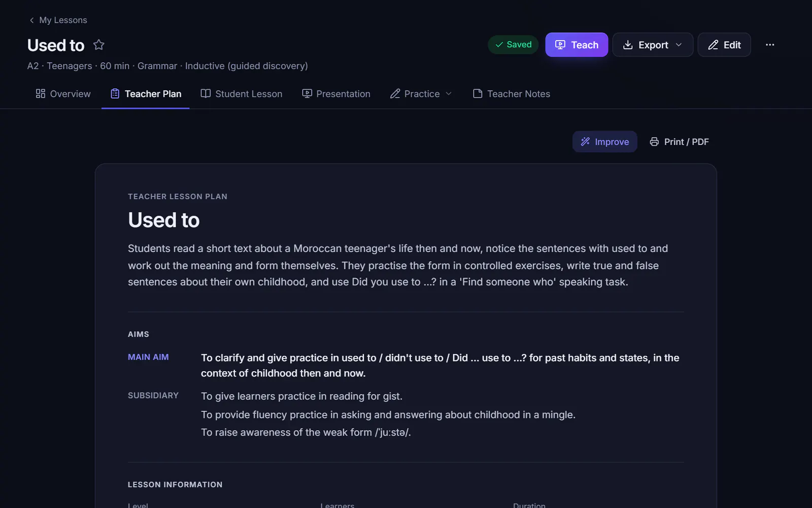
Task: Click the Export chevron arrow
Action: coord(679,45)
